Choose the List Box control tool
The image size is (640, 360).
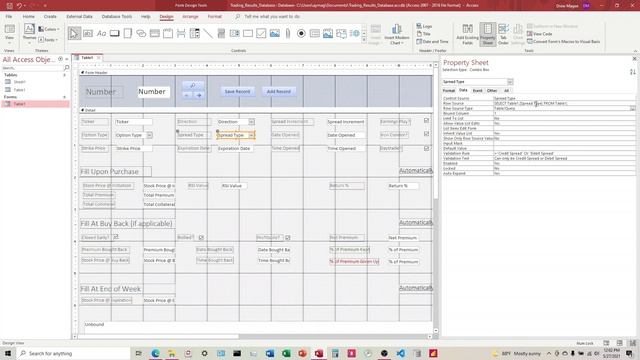click(x=235, y=33)
